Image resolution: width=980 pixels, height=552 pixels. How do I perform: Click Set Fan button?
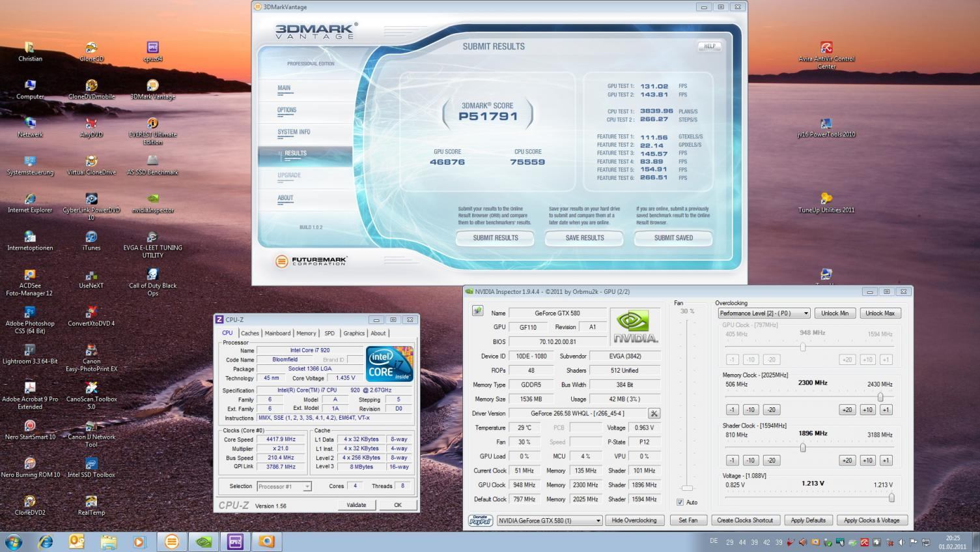pyautogui.click(x=688, y=520)
